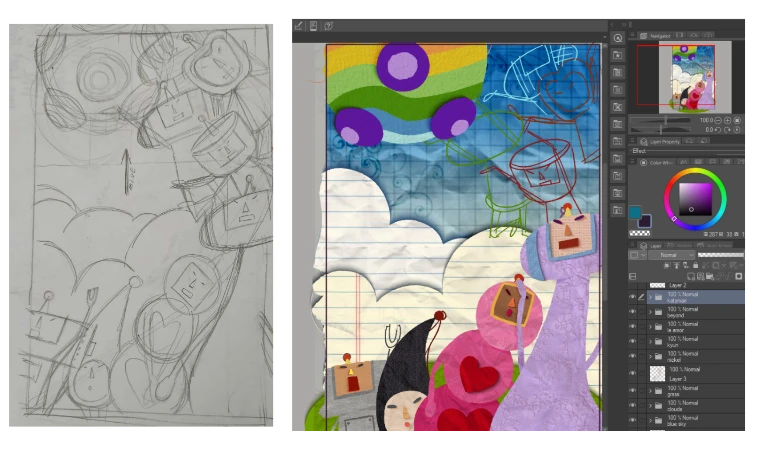
Task: Hide the katamari folder layer
Action: [x=632, y=297]
